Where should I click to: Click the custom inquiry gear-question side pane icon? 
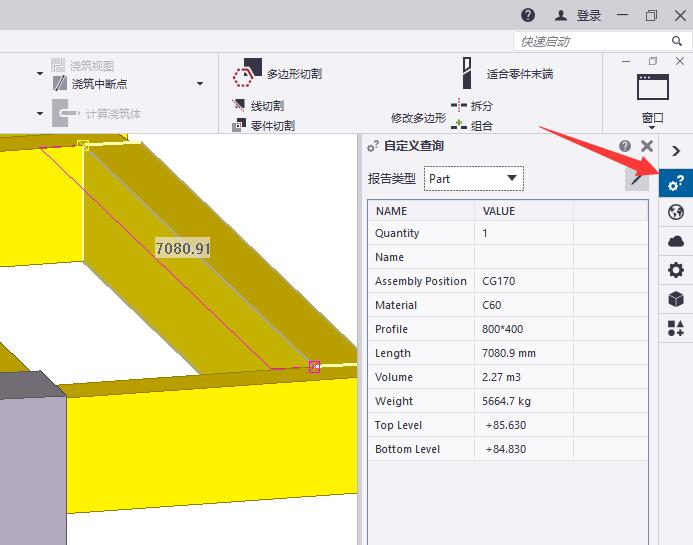point(676,183)
